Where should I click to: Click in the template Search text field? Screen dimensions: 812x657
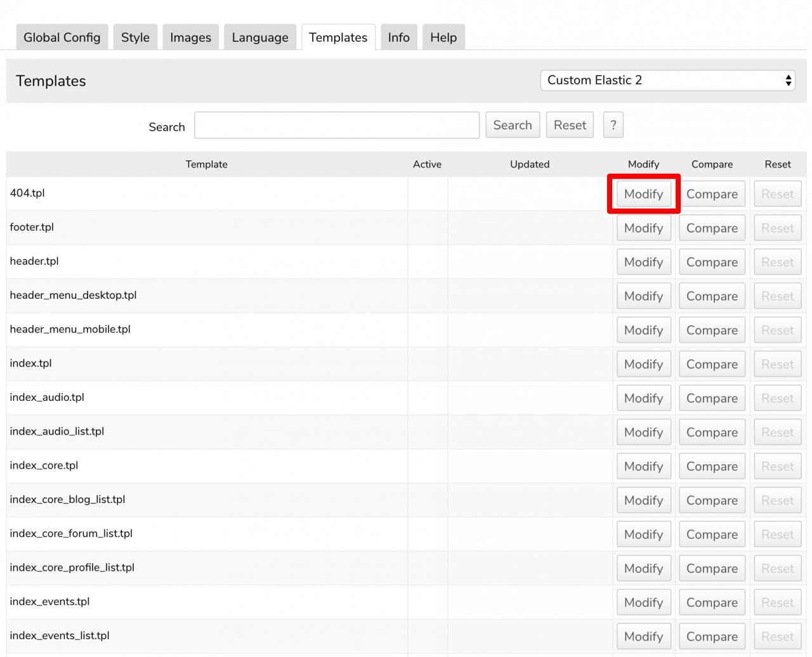[x=336, y=125]
